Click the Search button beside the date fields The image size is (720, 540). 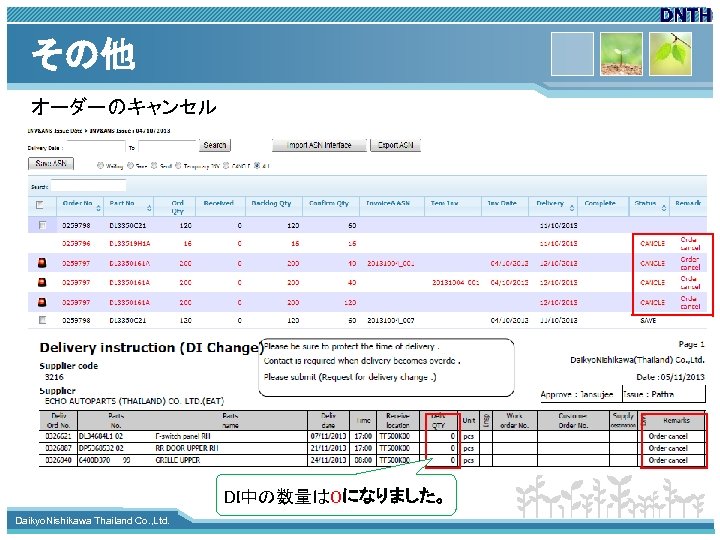[215, 145]
